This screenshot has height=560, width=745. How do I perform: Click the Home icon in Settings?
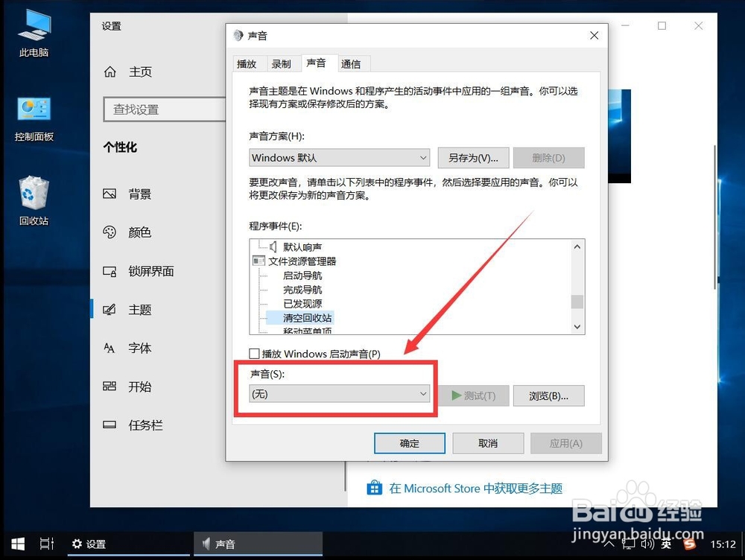(110, 71)
